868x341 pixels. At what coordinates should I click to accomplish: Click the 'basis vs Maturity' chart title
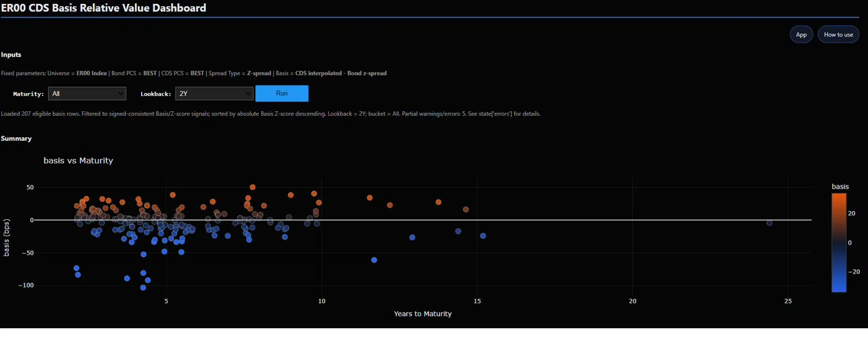point(78,161)
